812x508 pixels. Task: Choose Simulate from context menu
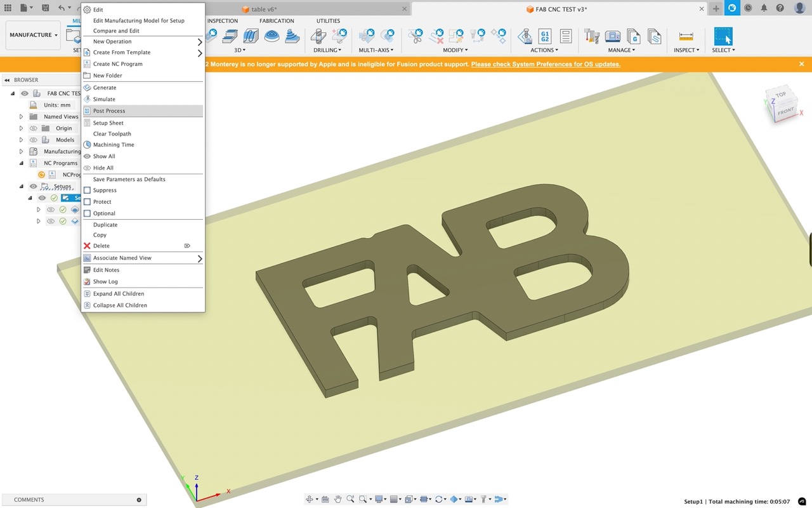pyautogui.click(x=143, y=99)
